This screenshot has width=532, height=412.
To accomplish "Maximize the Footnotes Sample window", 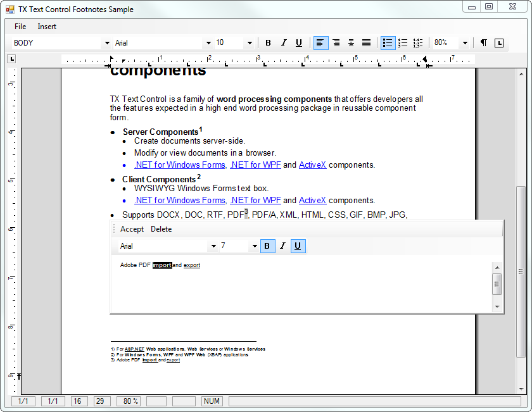I will (x=489, y=7).
